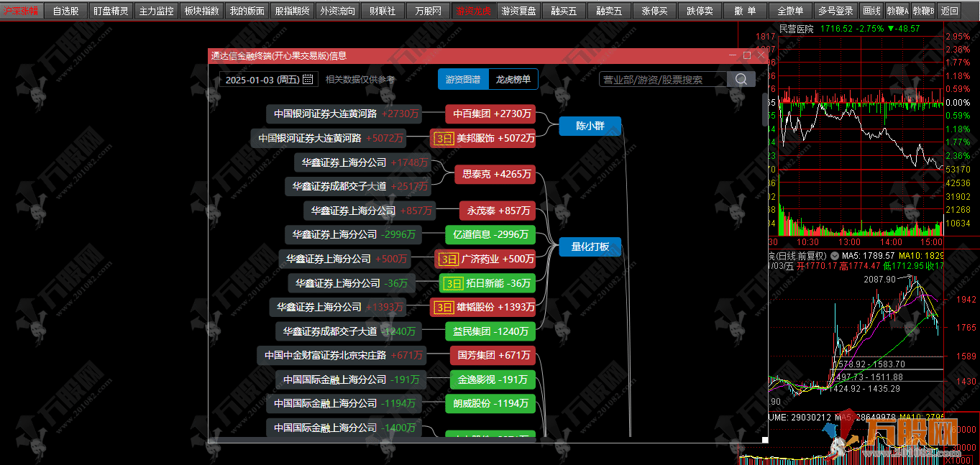This screenshot has width=980, height=465.
Task: Select the 益民集团 -1240万 stock node
Action: pyautogui.click(x=490, y=331)
